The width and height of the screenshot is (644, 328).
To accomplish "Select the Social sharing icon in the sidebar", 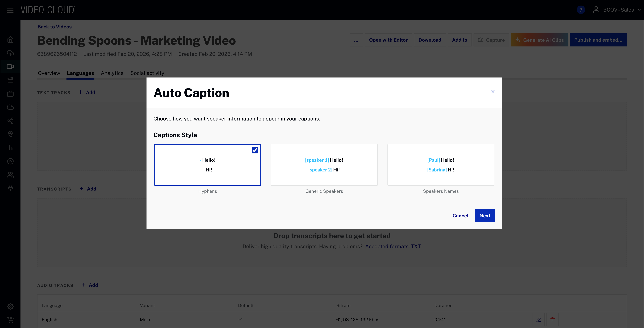I will pyautogui.click(x=10, y=120).
